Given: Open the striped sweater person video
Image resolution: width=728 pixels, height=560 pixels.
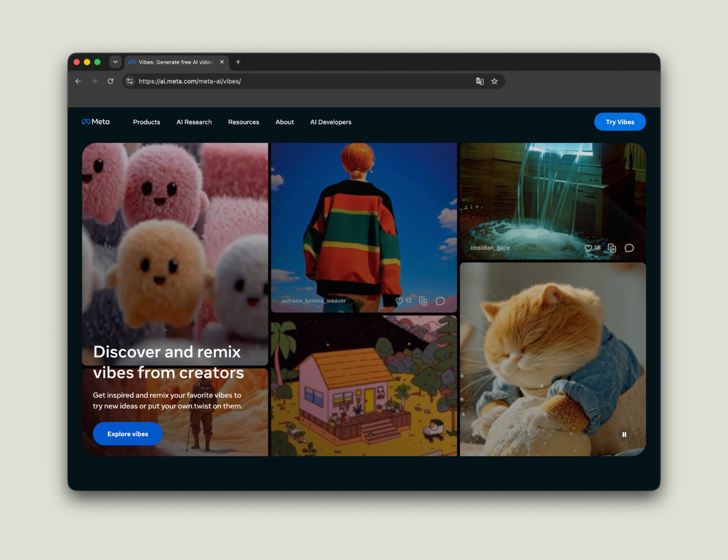Looking at the screenshot, I should coord(364,228).
